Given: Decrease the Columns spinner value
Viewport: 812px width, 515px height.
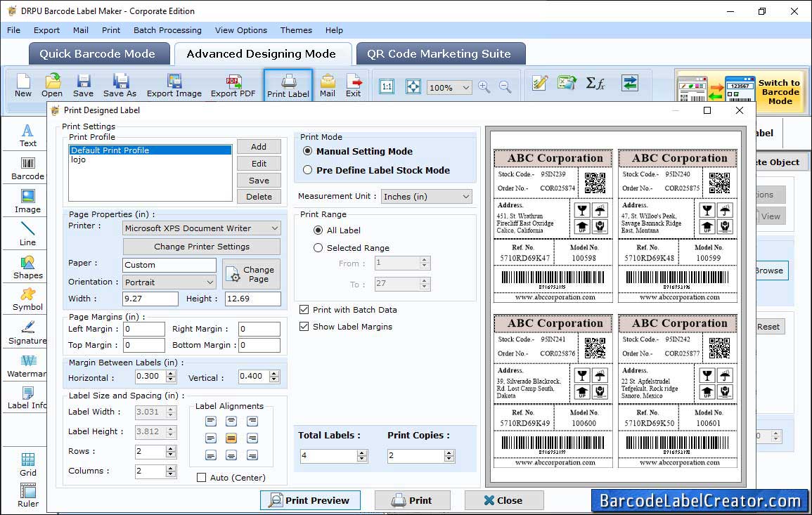Looking at the screenshot, I should pos(171,474).
